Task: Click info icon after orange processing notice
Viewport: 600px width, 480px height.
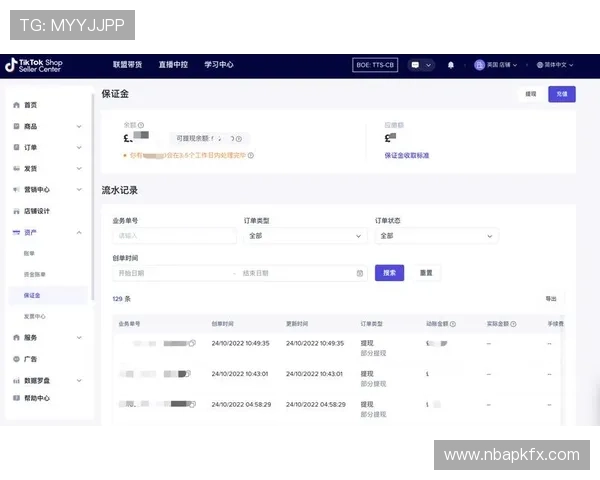Action: [251, 155]
